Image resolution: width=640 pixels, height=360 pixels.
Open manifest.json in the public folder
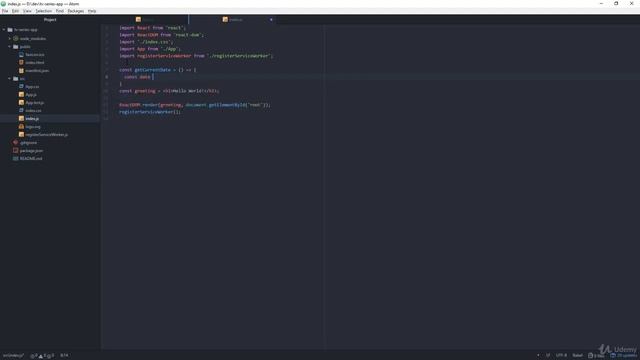pyautogui.click(x=37, y=71)
